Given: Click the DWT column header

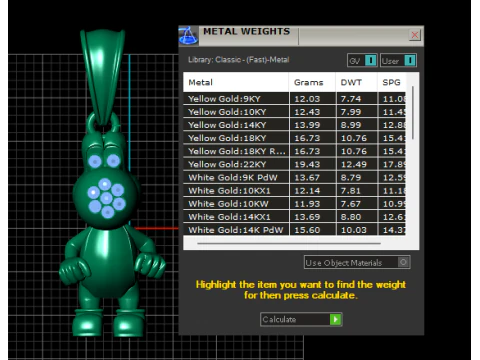Looking at the screenshot, I should tap(356, 82).
